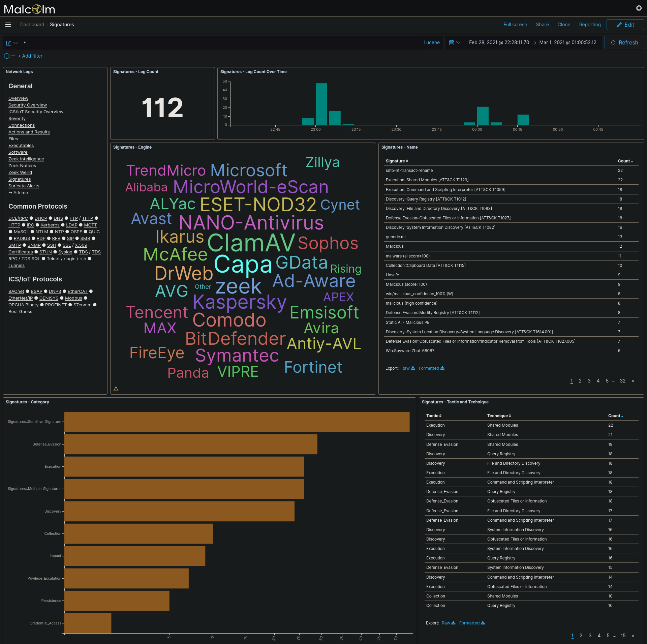Click Formatted export link for Signatures-Tactic
The image size is (647, 644).
pyautogui.click(x=472, y=622)
